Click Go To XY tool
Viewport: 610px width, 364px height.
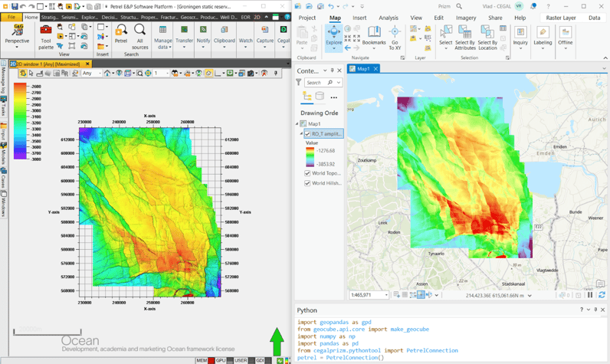click(x=395, y=38)
